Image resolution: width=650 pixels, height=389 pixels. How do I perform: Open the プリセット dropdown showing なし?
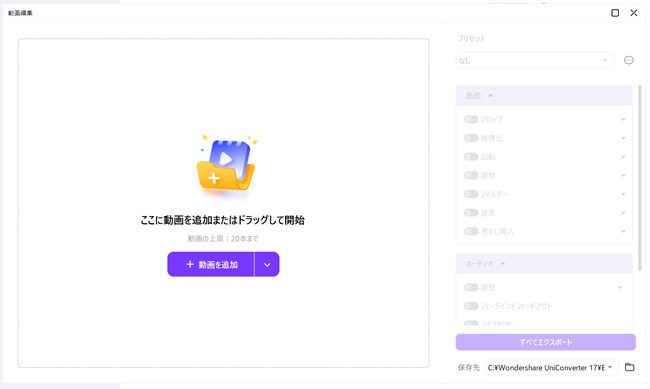point(534,61)
